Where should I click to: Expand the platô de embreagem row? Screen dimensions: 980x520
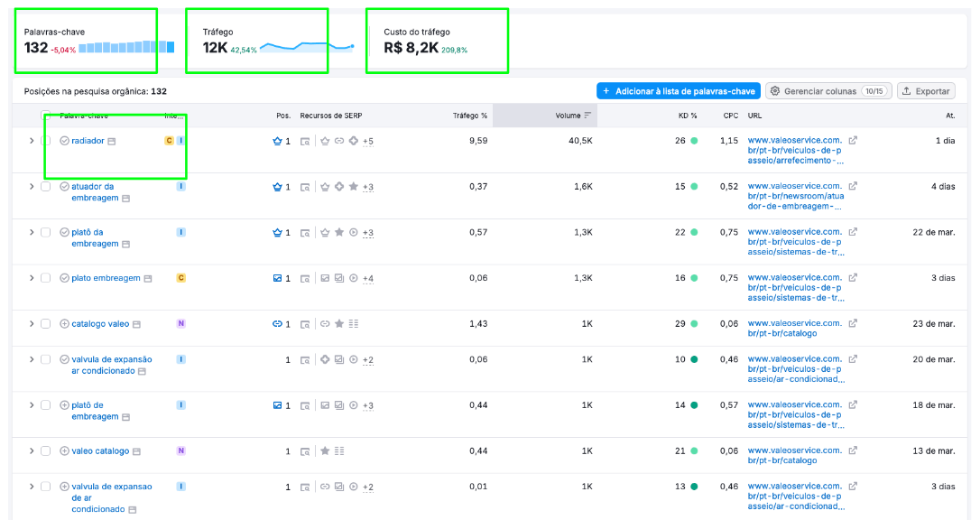(x=32, y=405)
